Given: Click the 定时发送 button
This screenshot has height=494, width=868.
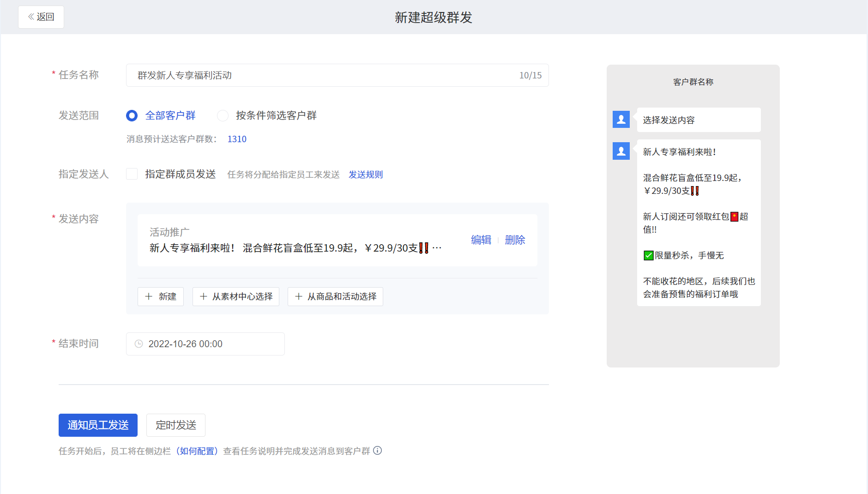Looking at the screenshot, I should (176, 425).
